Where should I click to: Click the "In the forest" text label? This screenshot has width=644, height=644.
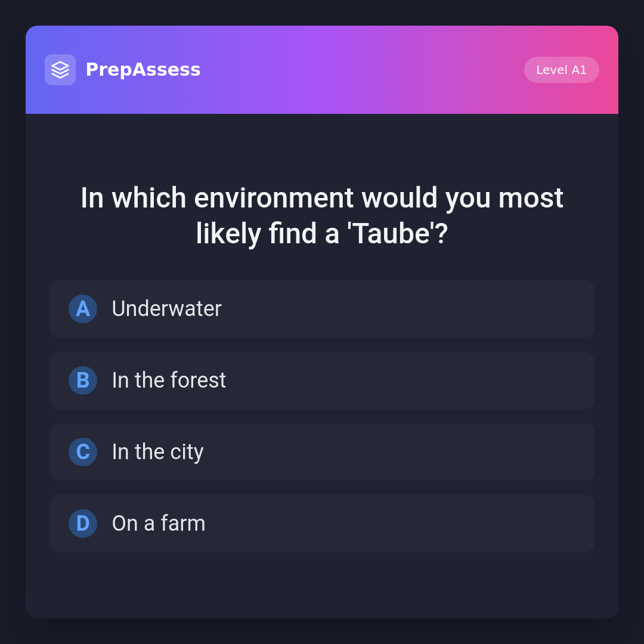point(169,380)
